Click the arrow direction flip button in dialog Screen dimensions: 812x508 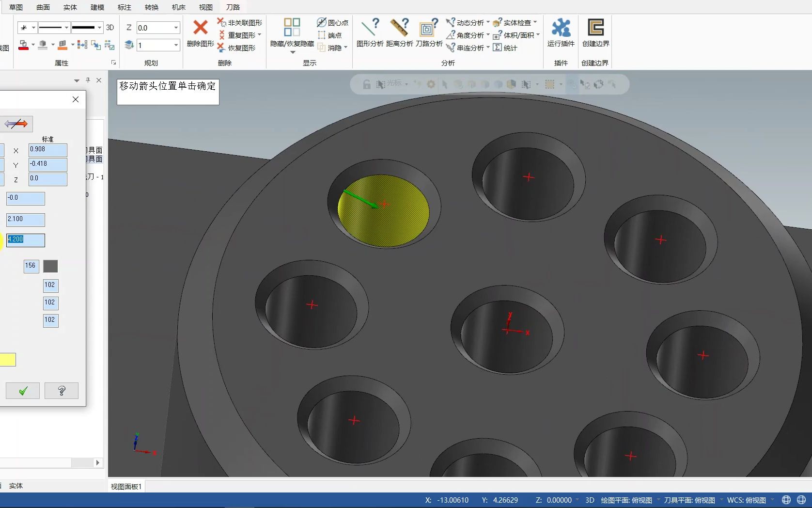click(16, 124)
